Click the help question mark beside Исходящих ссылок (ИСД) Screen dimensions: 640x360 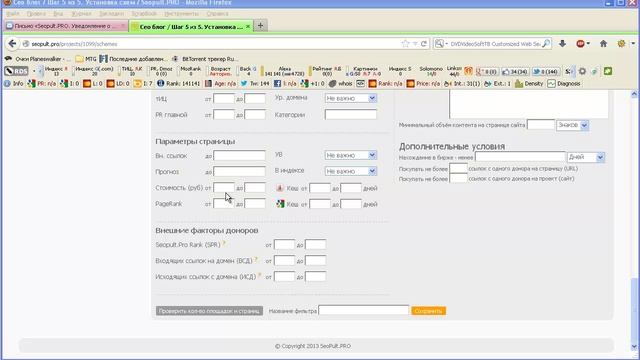coord(259,275)
